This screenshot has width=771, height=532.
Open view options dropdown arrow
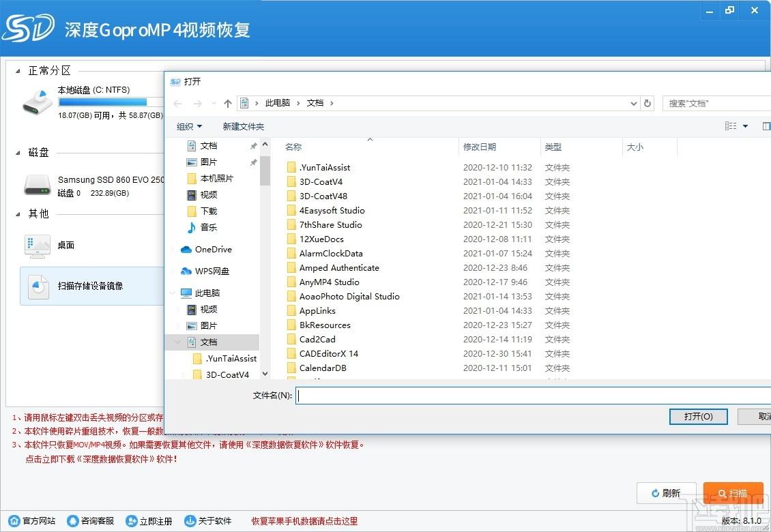[746, 126]
